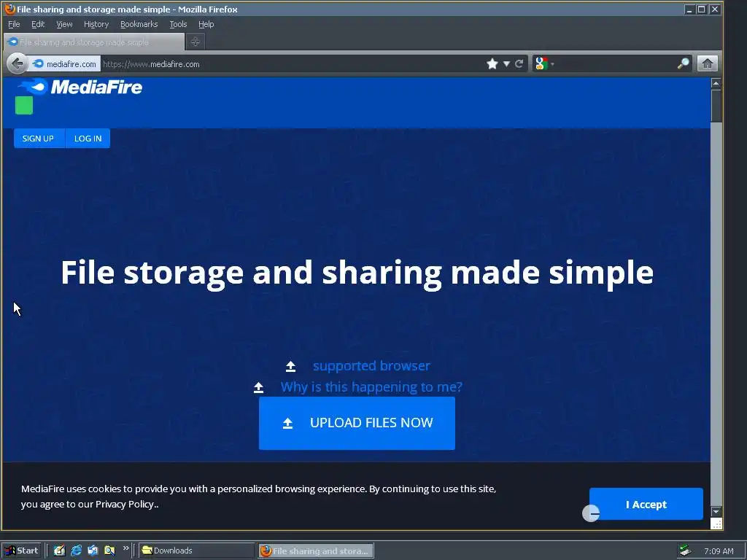The width and height of the screenshot is (747, 560).
Task: Minimize the Firefox window
Action: coord(689,9)
